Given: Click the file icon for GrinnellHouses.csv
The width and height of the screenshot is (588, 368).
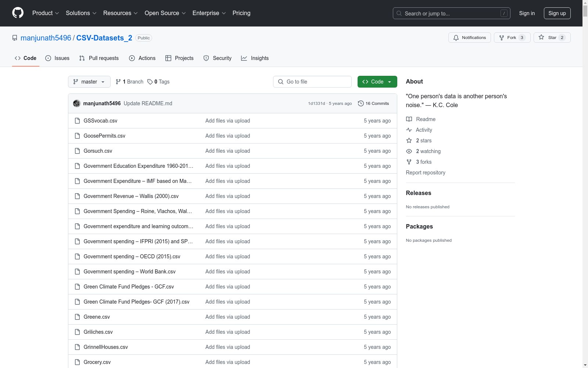Looking at the screenshot, I should (x=77, y=347).
